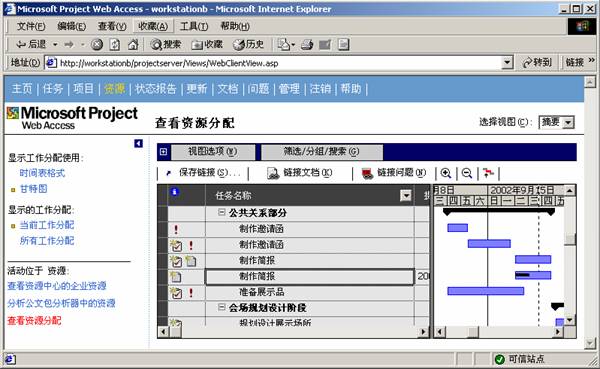Click the IE Home toolbar icon
This screenshot has width=600, height=369.
coord(132,45)
